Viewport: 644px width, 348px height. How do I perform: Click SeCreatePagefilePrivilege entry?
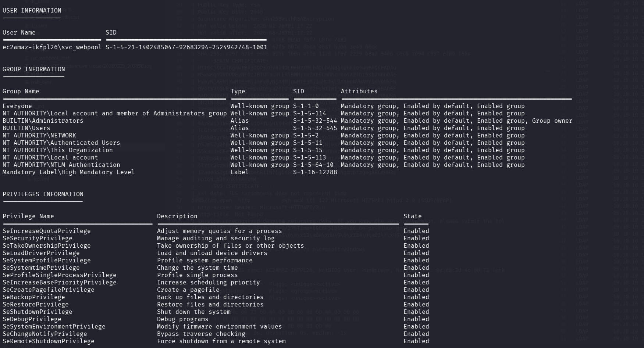(49, 290)
